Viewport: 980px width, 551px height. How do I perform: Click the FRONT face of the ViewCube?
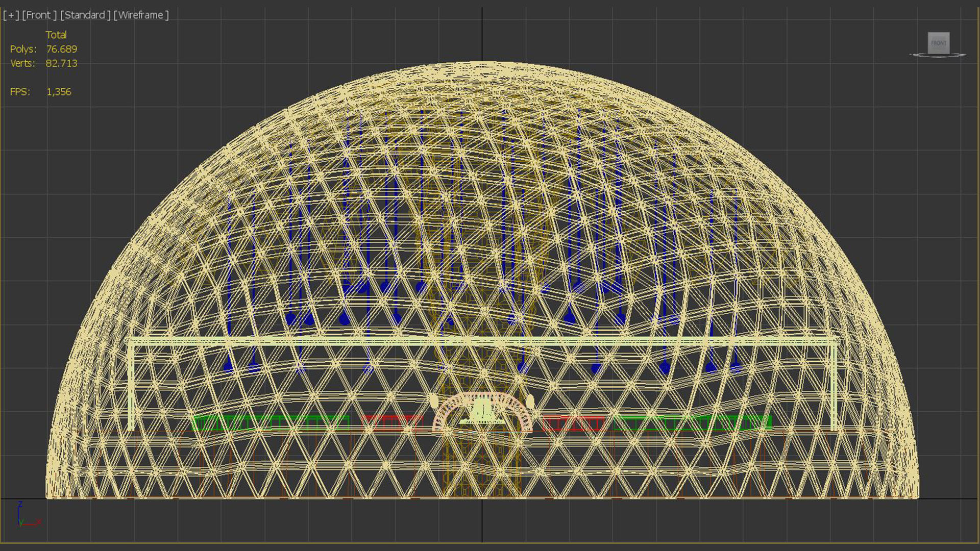(938, 43)
